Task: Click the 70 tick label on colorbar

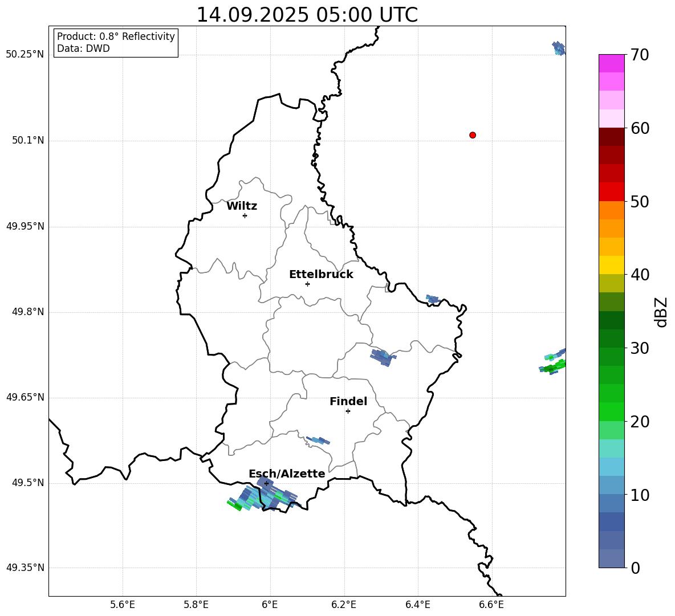Action: click(x=639, y=55)
